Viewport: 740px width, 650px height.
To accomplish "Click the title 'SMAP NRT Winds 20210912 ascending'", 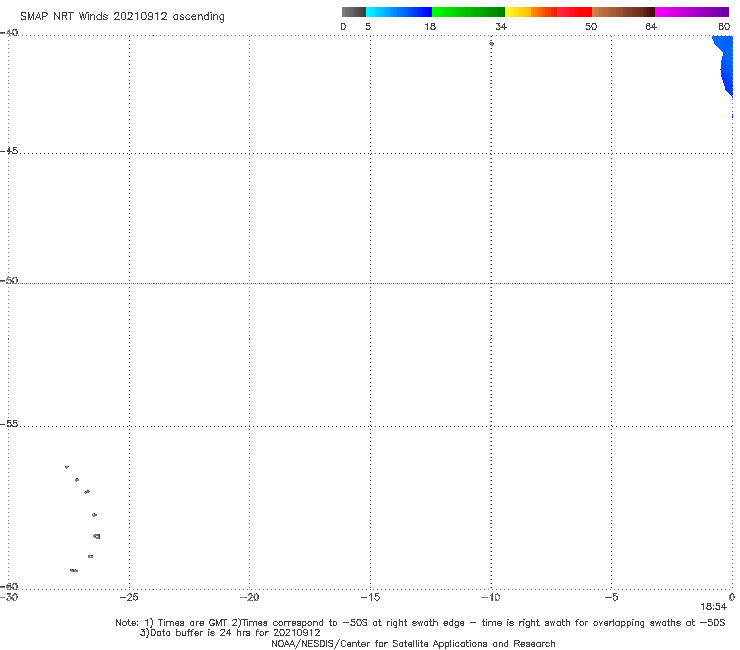I will pos(122,17).
